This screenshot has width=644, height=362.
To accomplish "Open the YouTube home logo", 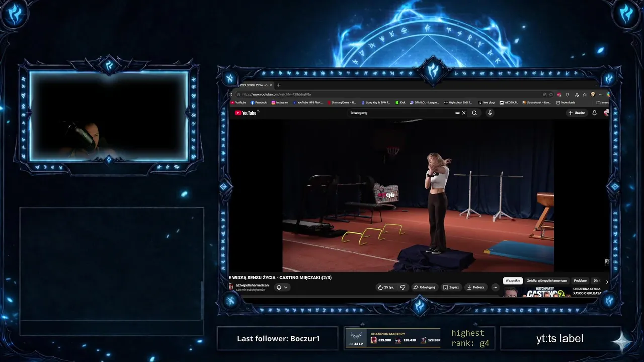I will pos(246,113).
